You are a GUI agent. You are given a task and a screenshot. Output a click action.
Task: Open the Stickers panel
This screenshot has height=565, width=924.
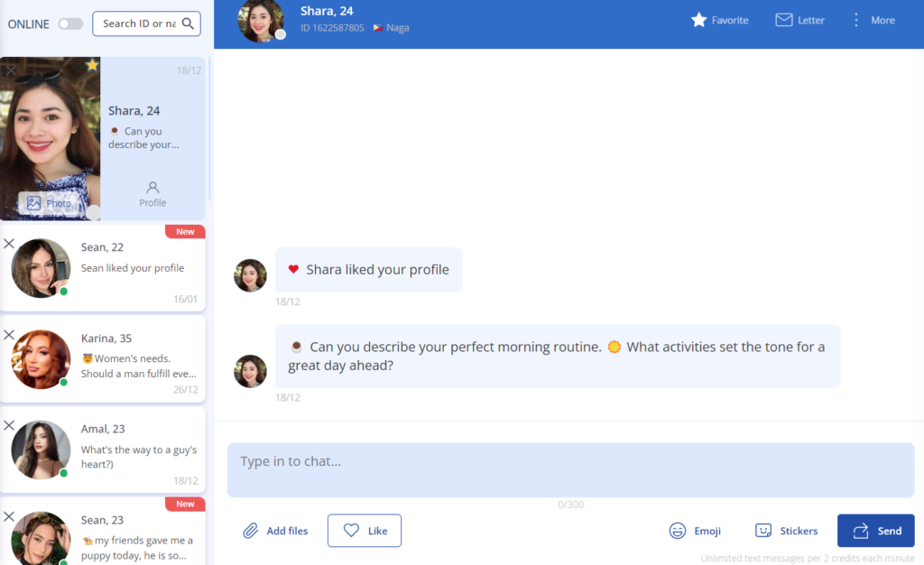click(786, 531)
